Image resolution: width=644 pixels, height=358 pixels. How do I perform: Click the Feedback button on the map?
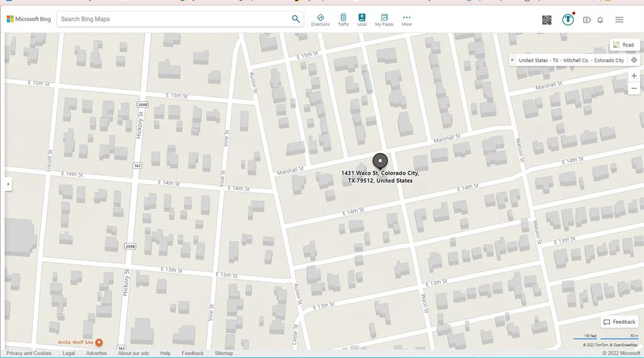619,322
